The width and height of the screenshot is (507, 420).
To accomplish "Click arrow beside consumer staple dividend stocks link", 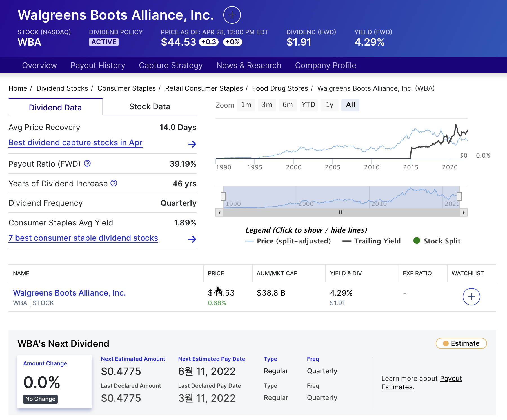I will (x=192, y=239).
